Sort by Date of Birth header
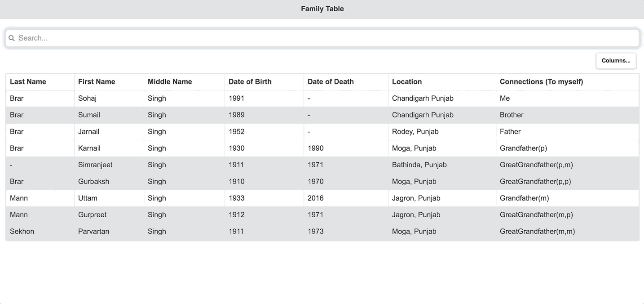The width and height of the screenshot is (644, 304). point(250,82)
